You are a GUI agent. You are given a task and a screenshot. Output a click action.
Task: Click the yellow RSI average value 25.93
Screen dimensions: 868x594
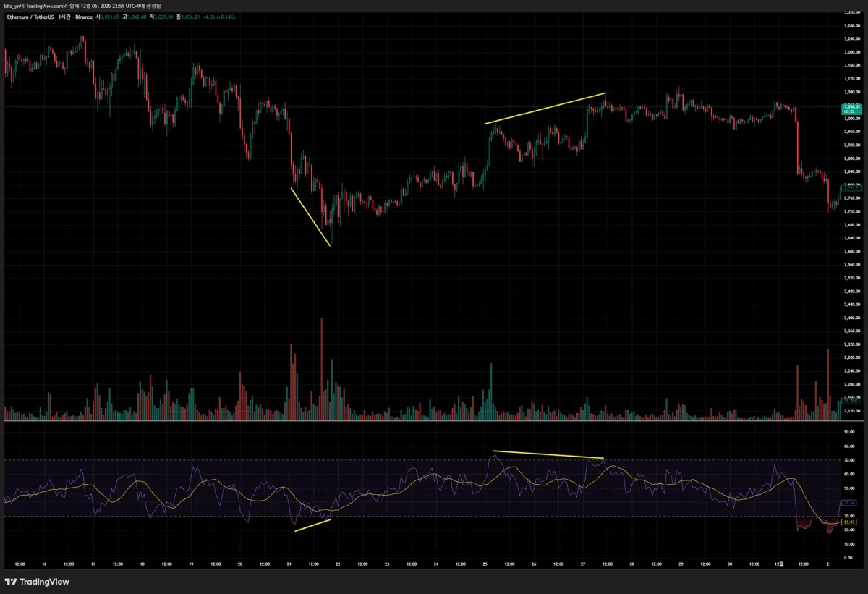coord(850,522)
